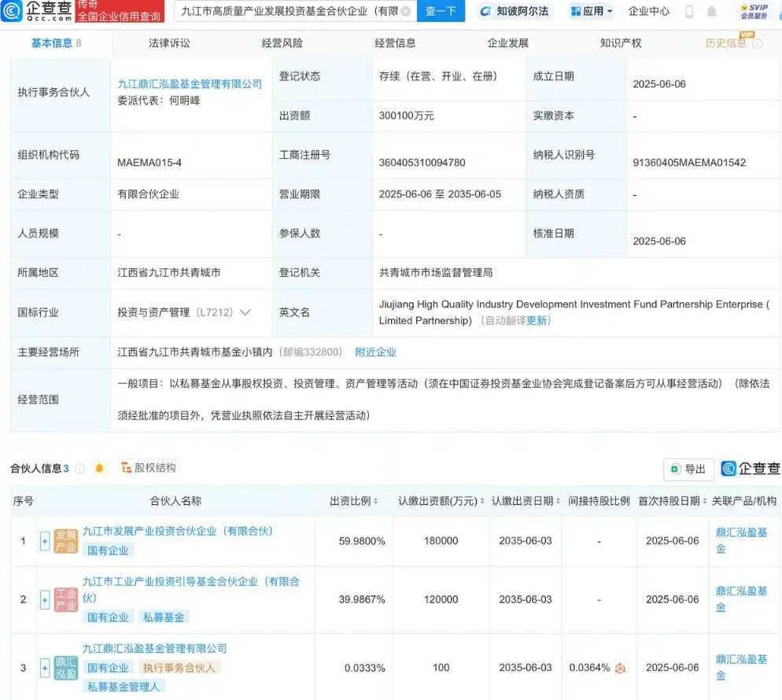
Task: Click the bell icon beside 合伙人信息
Action: (x=99, y=468)
